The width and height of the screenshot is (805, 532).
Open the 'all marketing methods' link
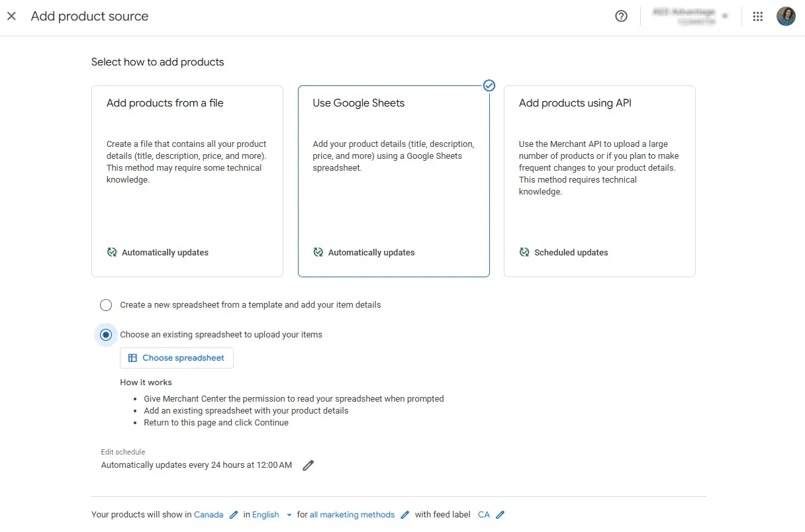(352, 514)
